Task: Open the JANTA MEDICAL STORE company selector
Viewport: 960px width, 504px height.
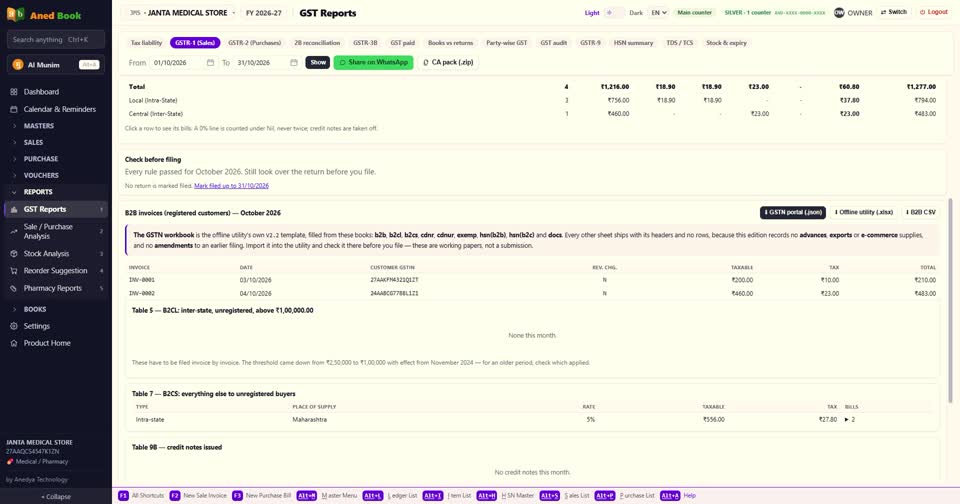Action: click(182, 13)
